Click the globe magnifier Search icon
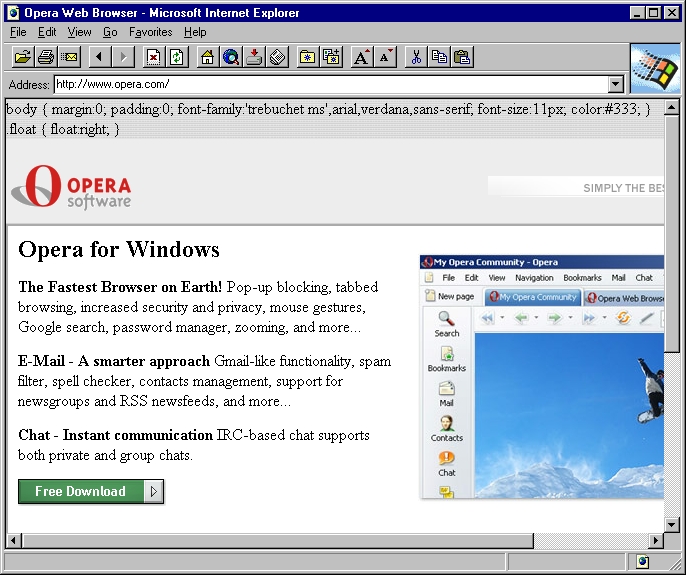The width and height of the screenshot is (686, 575). point(231,57)
